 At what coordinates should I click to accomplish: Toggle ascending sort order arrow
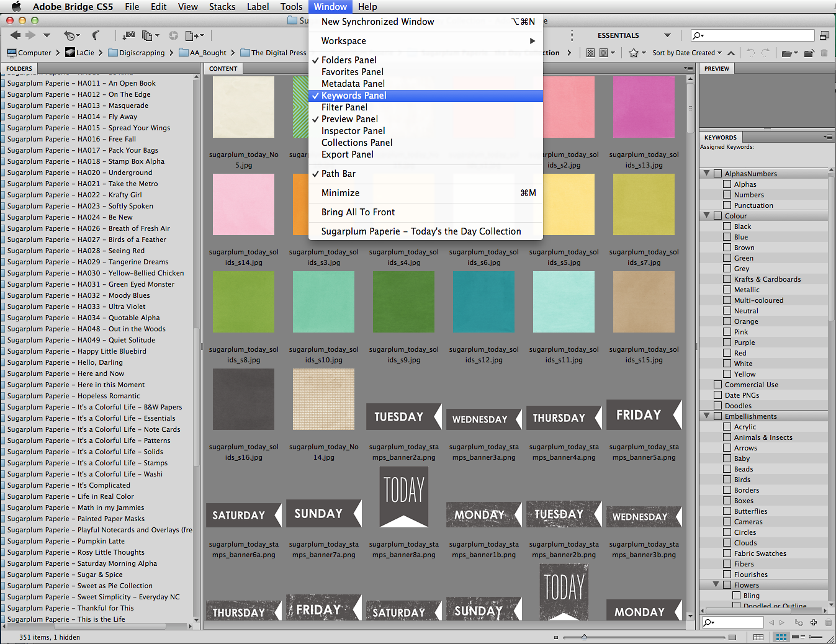[x=731, y=53]
